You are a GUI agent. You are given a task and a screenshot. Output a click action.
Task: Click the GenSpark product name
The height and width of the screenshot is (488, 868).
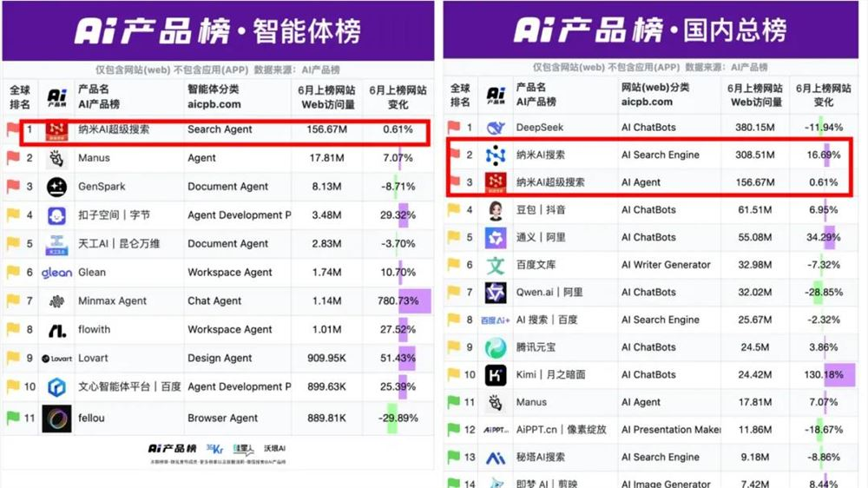pos(102,187)
